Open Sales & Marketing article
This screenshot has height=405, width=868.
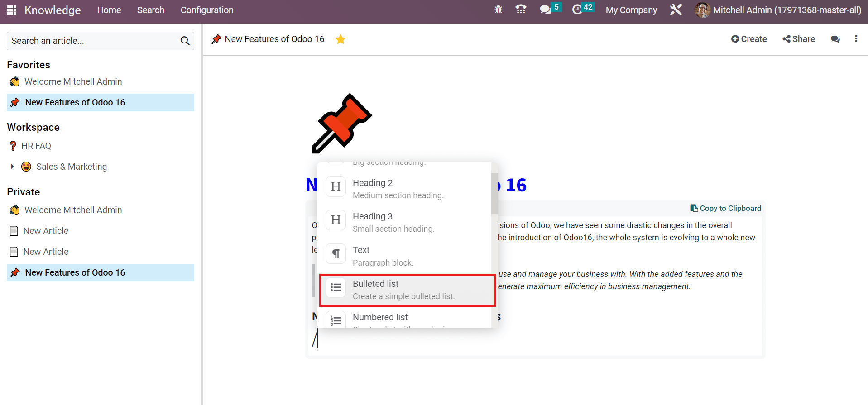point(72,167)
